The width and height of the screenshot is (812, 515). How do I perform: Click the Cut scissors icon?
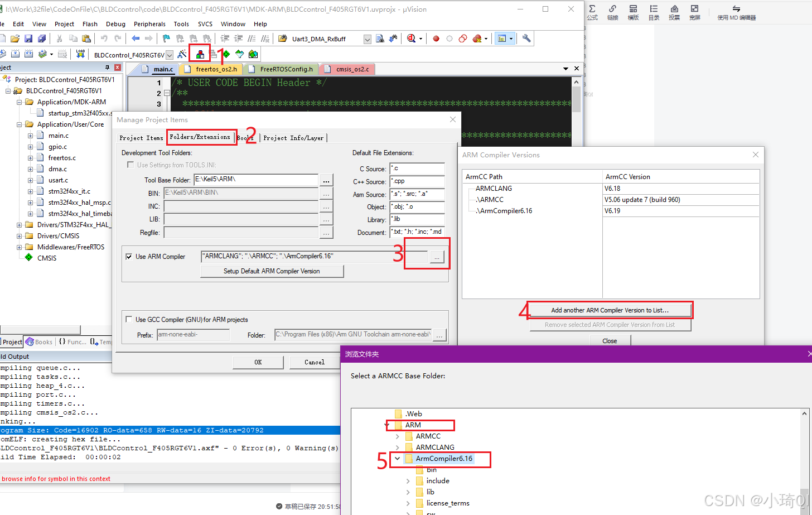pos(59,38)
